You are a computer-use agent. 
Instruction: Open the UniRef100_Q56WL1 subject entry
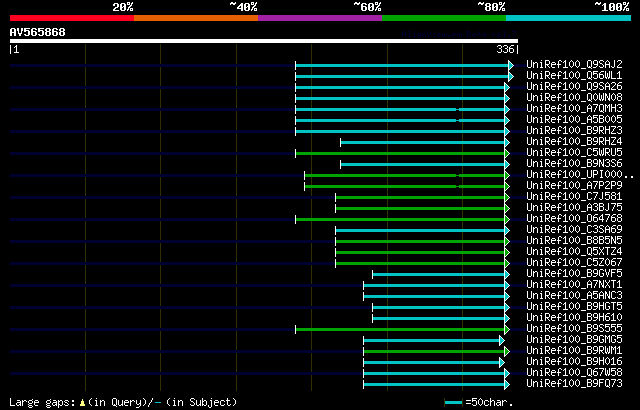coord(574,75)
